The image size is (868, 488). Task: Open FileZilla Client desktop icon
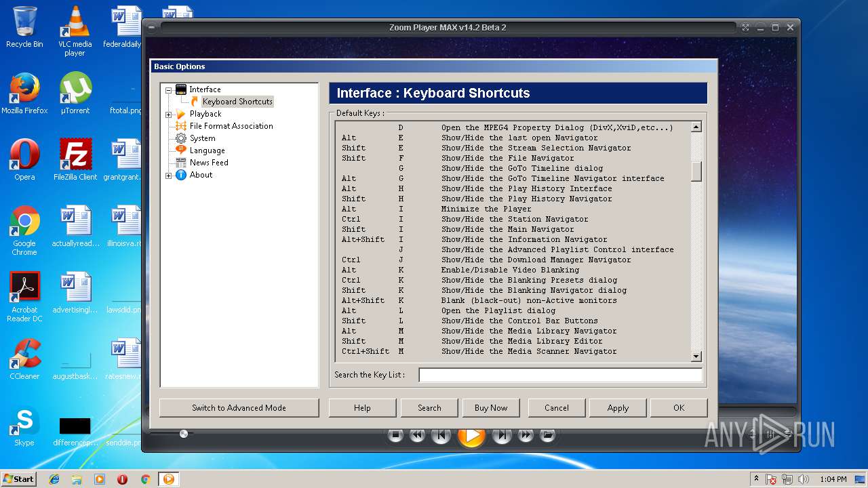tap(75, 160)
